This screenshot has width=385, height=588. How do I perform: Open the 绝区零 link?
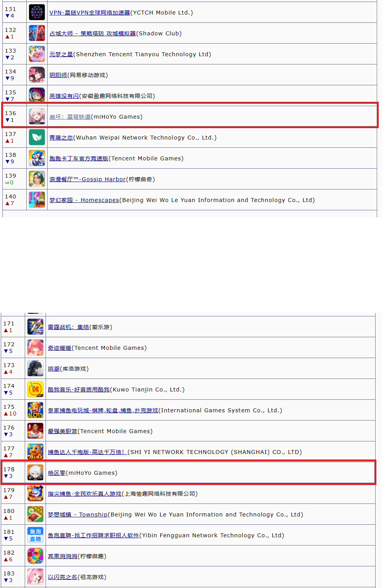(57, 473)
